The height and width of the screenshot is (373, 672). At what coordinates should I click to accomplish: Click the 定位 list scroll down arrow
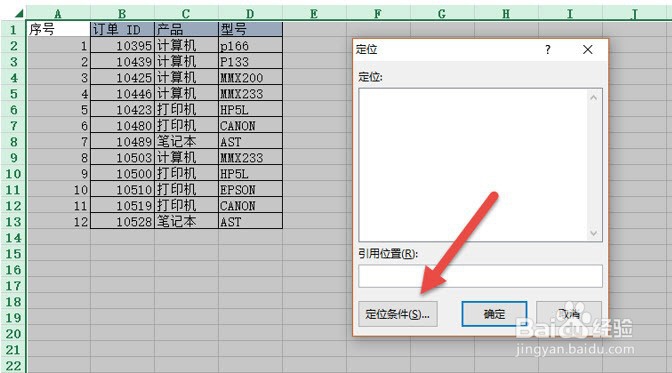click(594, 233)
